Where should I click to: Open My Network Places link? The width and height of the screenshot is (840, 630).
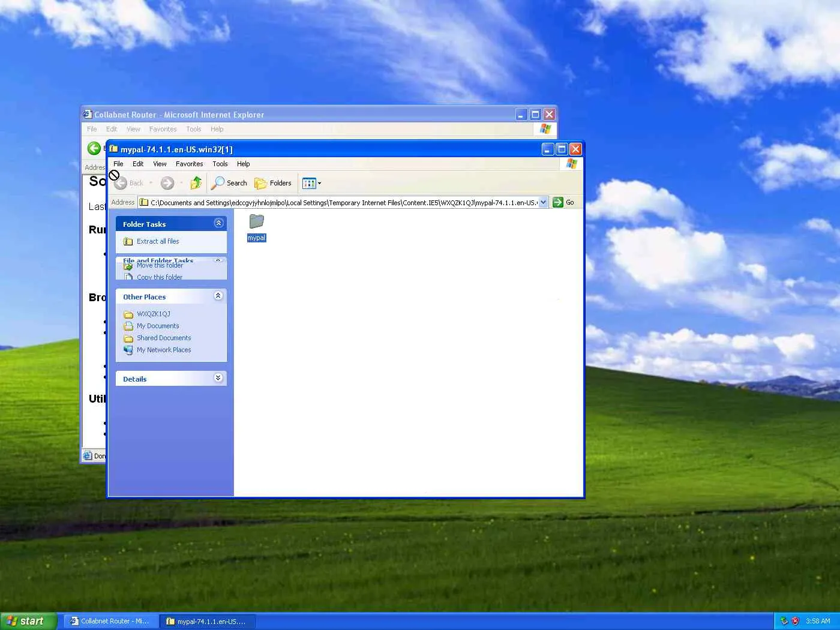pos(164,350)
